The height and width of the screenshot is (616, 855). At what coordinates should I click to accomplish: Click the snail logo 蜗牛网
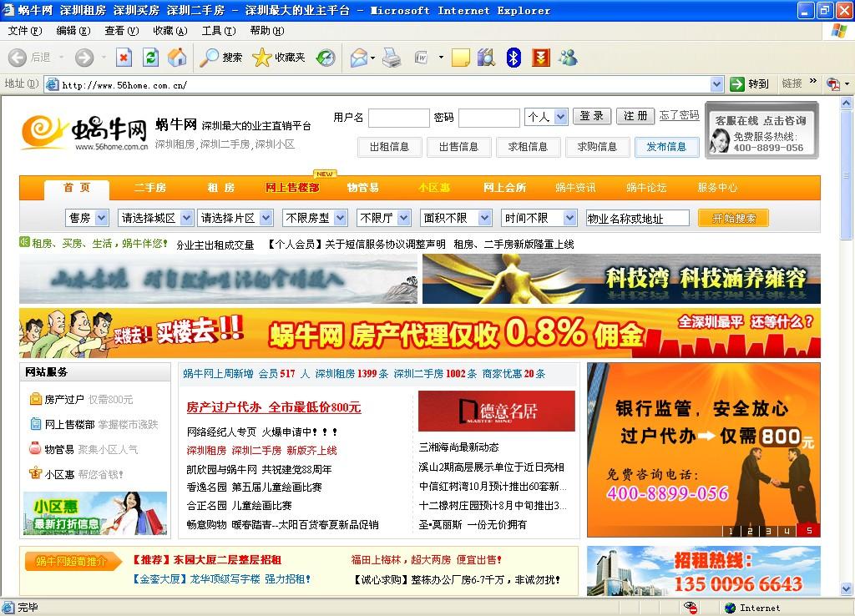(84, 133)
